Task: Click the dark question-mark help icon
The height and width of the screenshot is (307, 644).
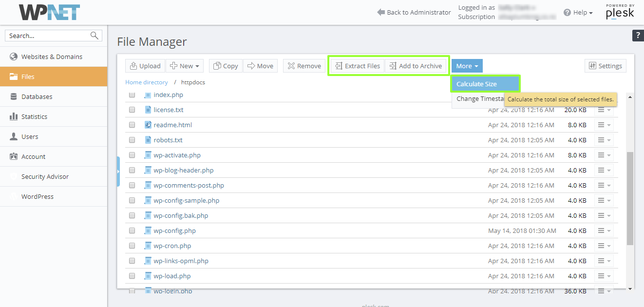Action: point(638,35)
